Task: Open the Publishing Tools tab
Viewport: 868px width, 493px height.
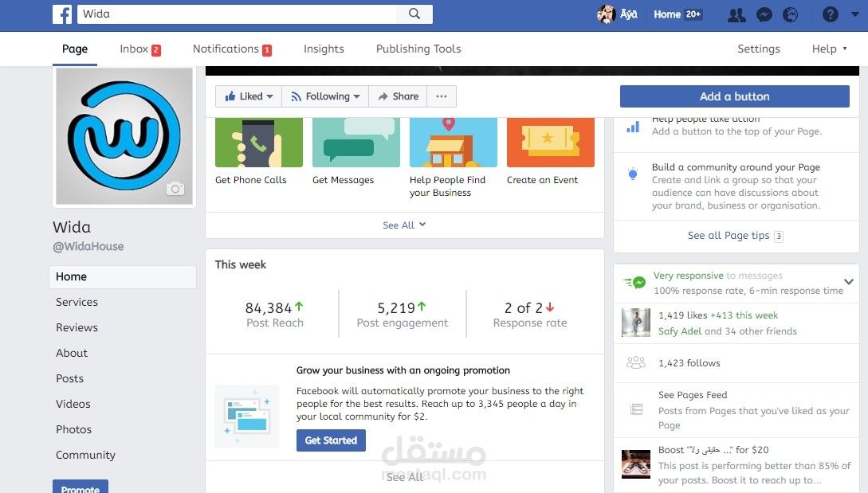Action: 418,49
